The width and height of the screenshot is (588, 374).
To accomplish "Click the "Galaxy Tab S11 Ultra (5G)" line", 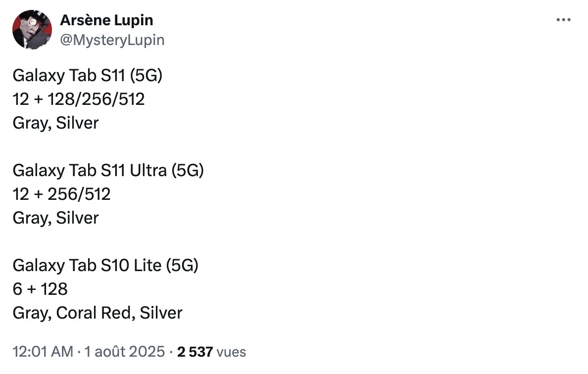I will 108,170.
